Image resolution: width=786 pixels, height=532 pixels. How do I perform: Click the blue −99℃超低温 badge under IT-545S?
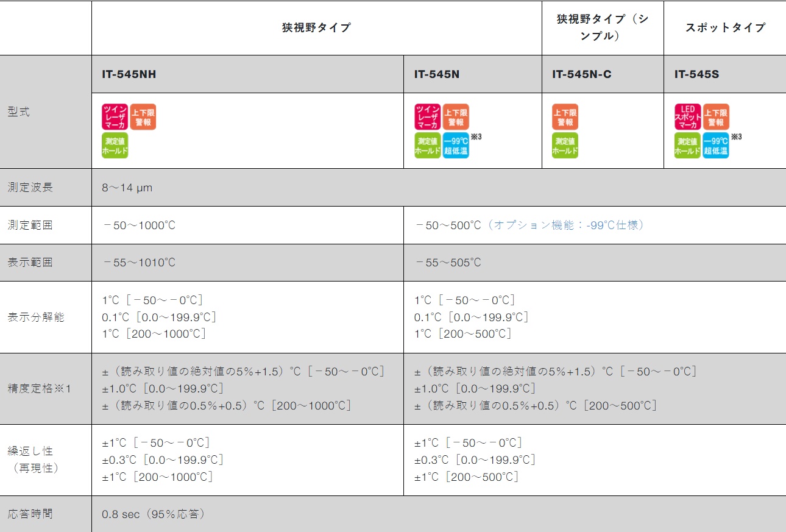[x=716, y=146]
